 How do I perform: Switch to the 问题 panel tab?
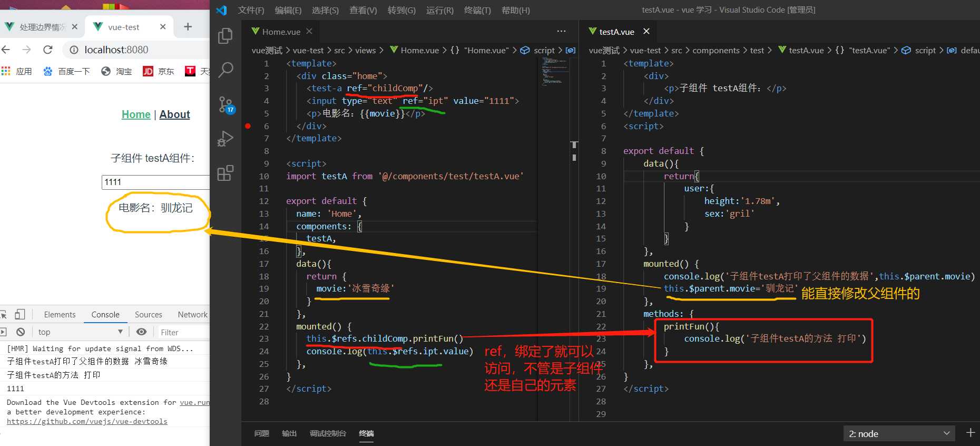tap(261, 433)
